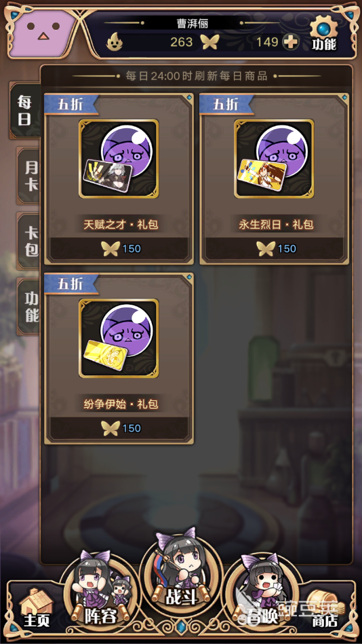Select the 天赋之才 gift pack image

coord(119,159)
